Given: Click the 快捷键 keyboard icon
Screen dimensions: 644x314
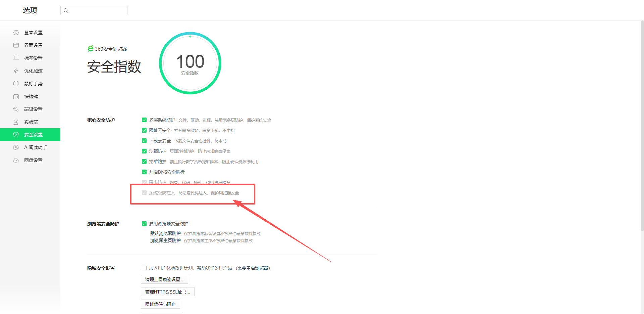Looking at the screenshot, I should [x=16, y=96].
